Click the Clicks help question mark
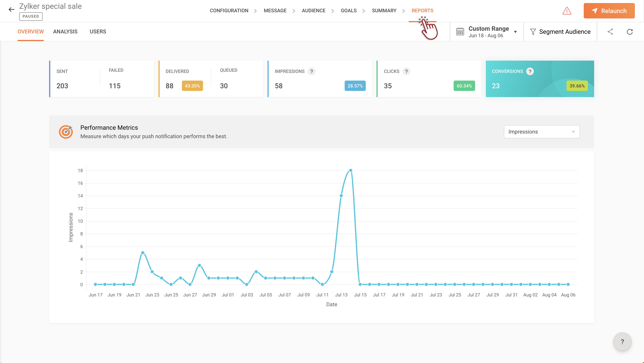The height and width of the screenshot is (363, 644). click(406, 72)
